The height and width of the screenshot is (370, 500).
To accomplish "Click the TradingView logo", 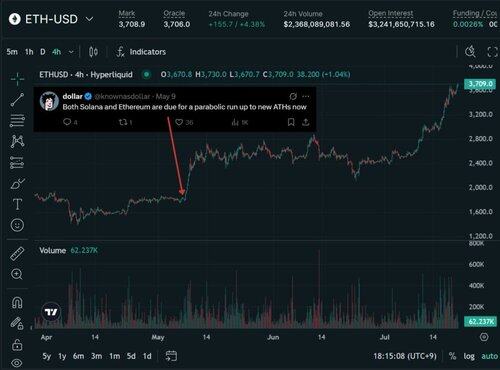I will point(51,312).
